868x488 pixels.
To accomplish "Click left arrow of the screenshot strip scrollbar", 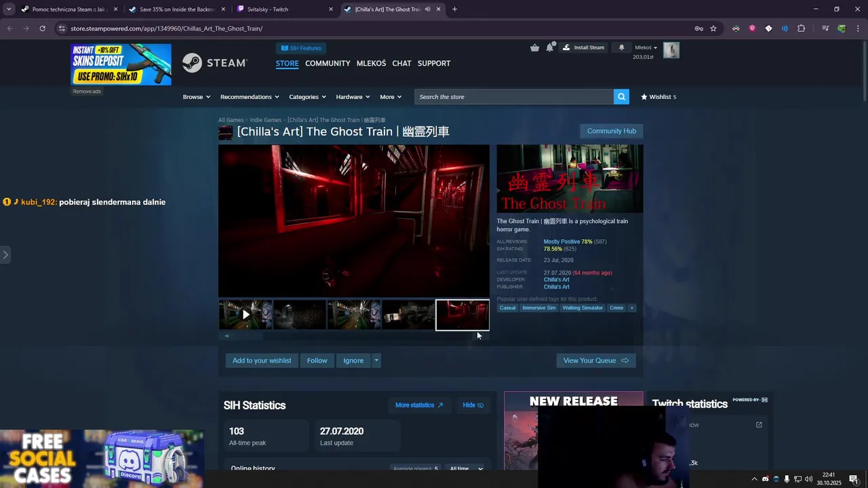I will coord(226,335).
